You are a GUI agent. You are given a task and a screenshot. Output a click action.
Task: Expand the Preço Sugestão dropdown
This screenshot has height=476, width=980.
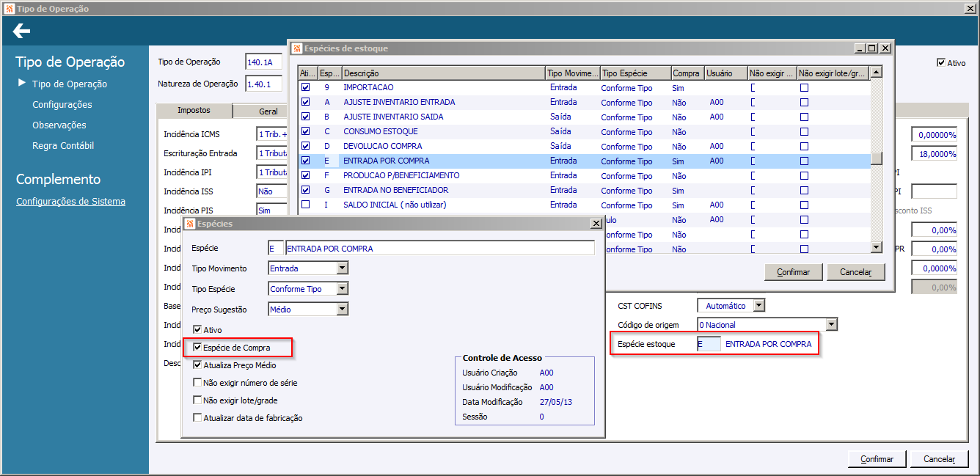pyautogui.click(x=342, y=310)
